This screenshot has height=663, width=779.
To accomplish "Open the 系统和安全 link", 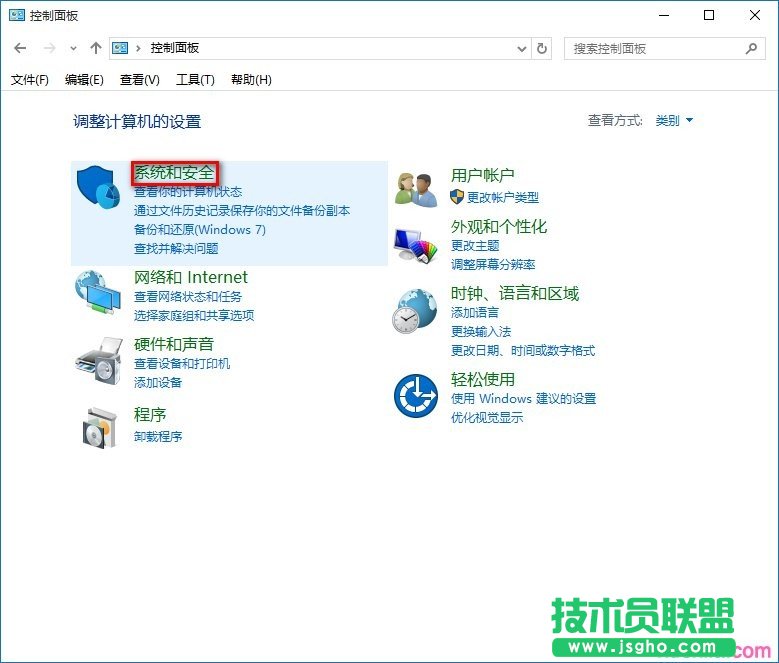I will (x=174, y=173).
